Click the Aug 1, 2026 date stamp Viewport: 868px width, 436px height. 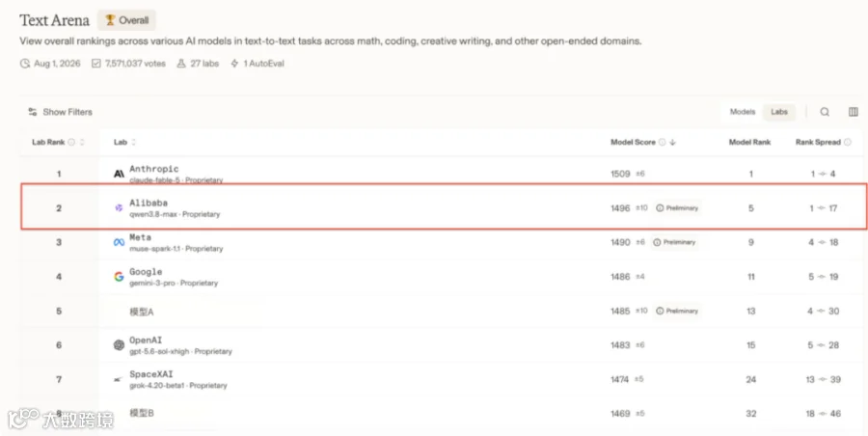click(x=57, y=64)
